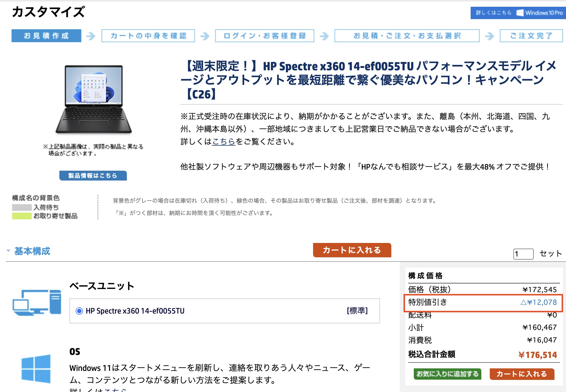The width and height of the screenshot is (566, 392).
Task: Click the カスタマイズ page heading
Action: click(48, 12)
